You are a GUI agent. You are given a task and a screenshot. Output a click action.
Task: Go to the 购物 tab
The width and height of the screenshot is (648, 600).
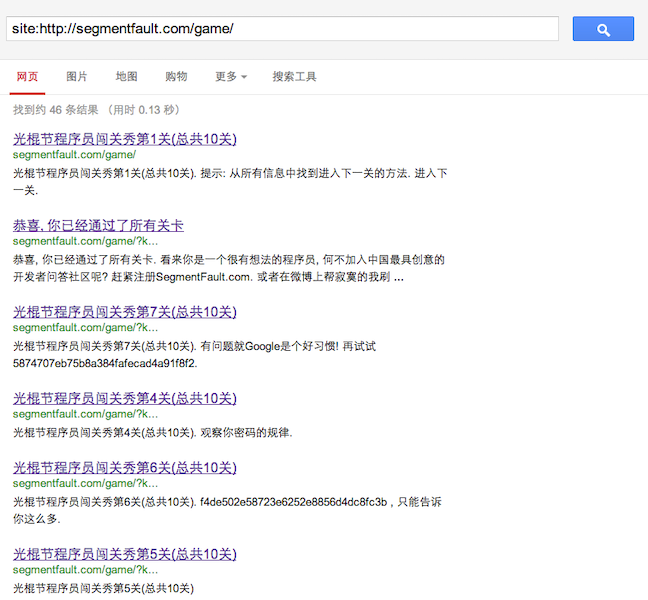point(176,77)
